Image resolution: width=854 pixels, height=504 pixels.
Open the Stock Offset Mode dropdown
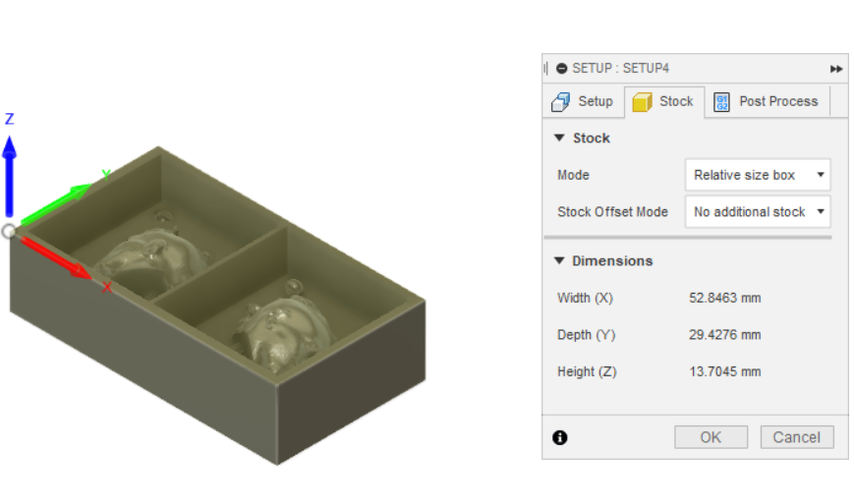point(758,212)
